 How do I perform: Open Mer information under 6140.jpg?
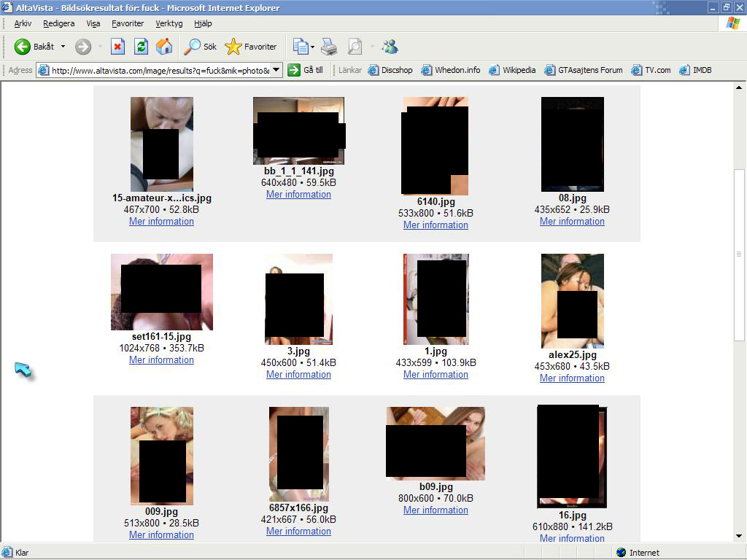pyautogui.click(x=436, y=225)
